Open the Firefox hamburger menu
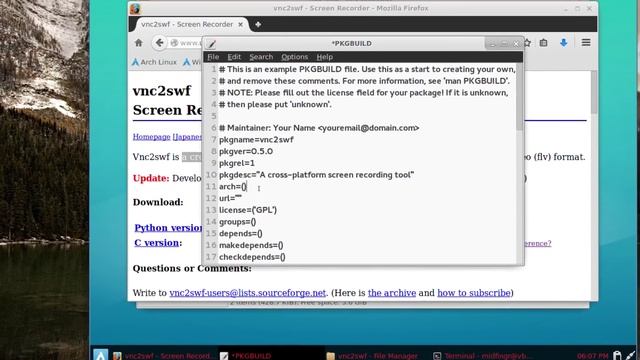Screen dimensions: 640x360 (x=586, y=42)
